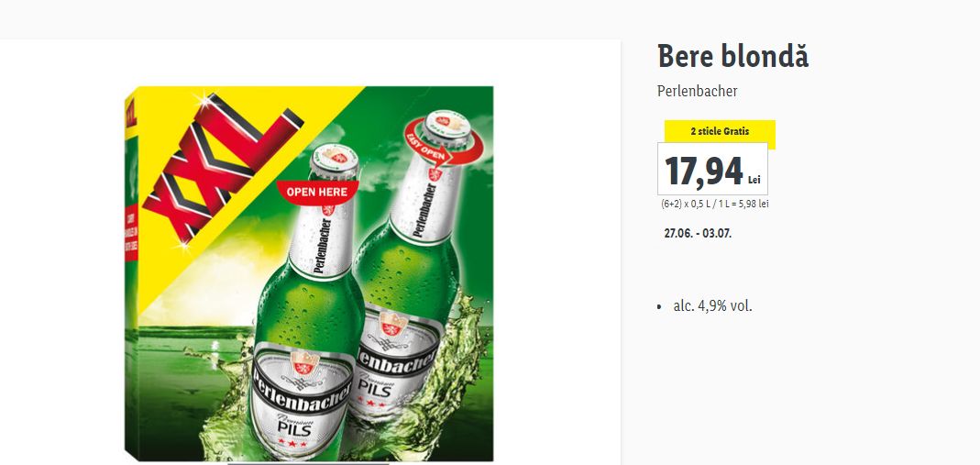Click the (6+2) x 0,5 L unit price text
Screen dimensions: 980x465
coord(715,204)
